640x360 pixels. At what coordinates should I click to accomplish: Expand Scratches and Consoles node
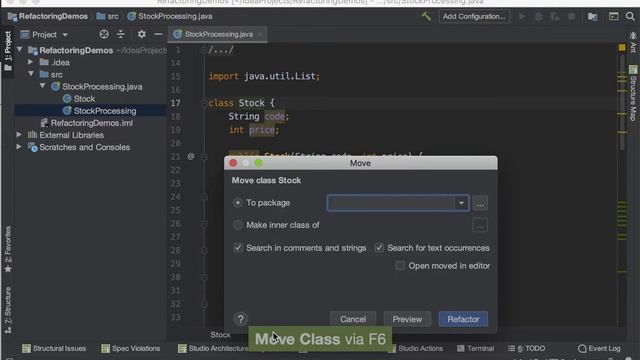pos(19,147)
